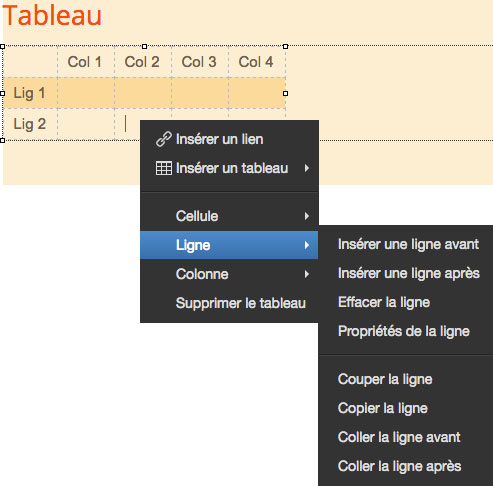Choose Couper la ligne
Image resolution: width=493 pixels, height=486 pixels.
click(x=385, y=379)
